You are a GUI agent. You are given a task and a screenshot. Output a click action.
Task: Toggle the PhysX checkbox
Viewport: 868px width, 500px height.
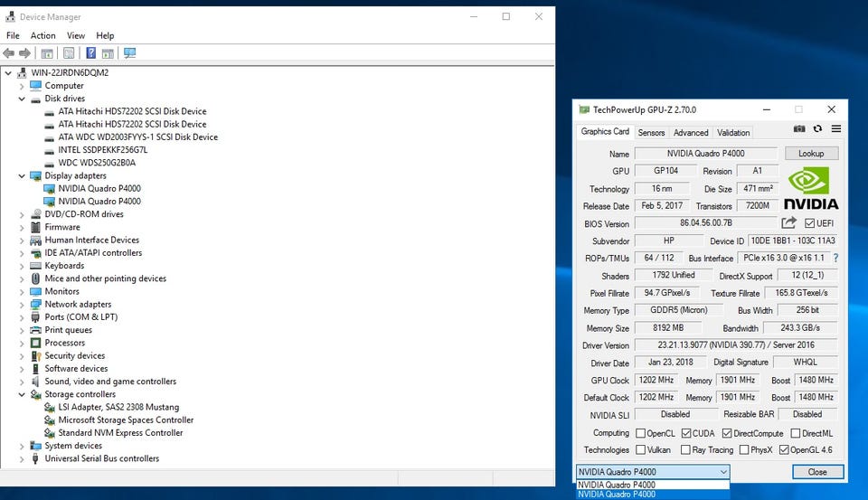(744, 449)
